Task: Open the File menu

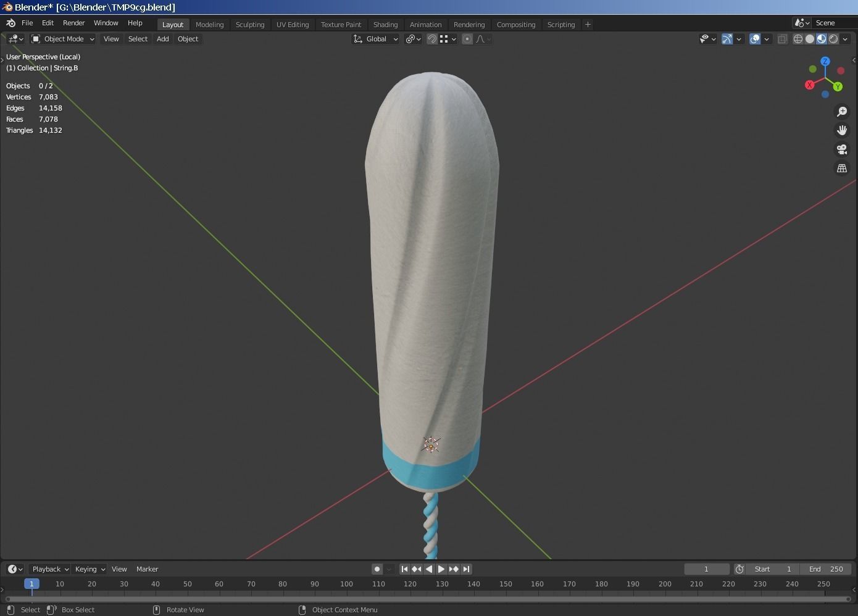Action: 27,23
